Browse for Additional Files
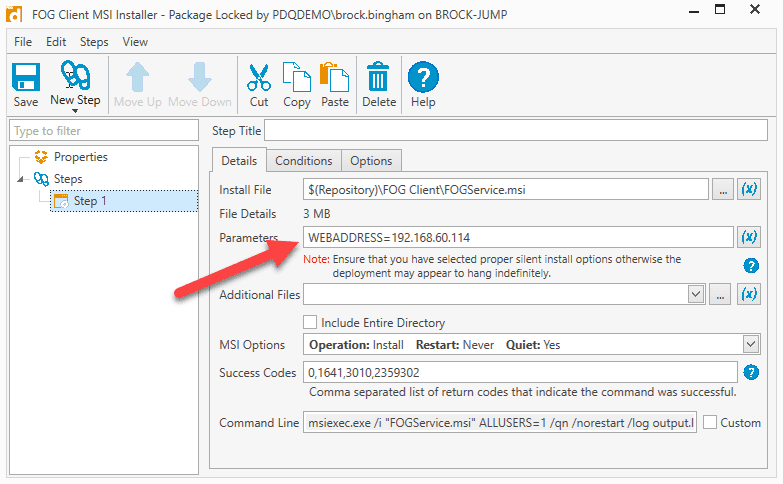This screenshot has width=783, height=484. tap(720, 294)
